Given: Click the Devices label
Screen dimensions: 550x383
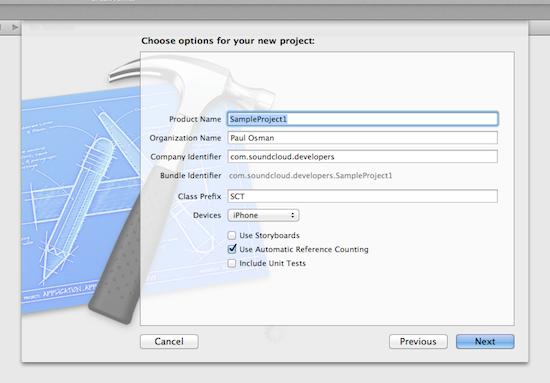Looking at the screenshot, I should pyautogui.click(x=207, y=215).
